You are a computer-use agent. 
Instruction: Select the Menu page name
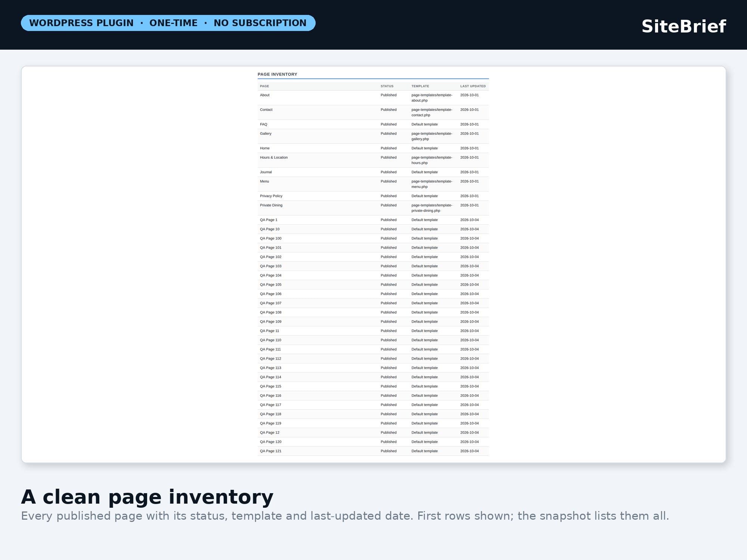[264, 181]
